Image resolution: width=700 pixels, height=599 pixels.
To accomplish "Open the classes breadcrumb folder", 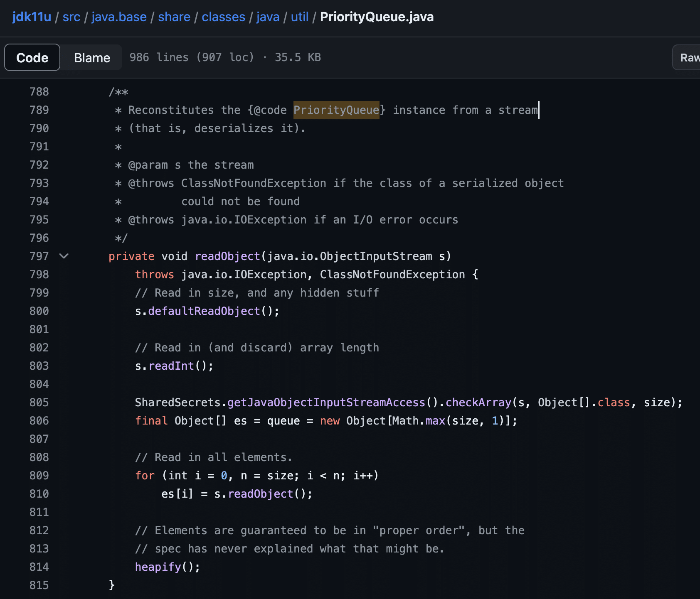I will [x=223, y=17].
